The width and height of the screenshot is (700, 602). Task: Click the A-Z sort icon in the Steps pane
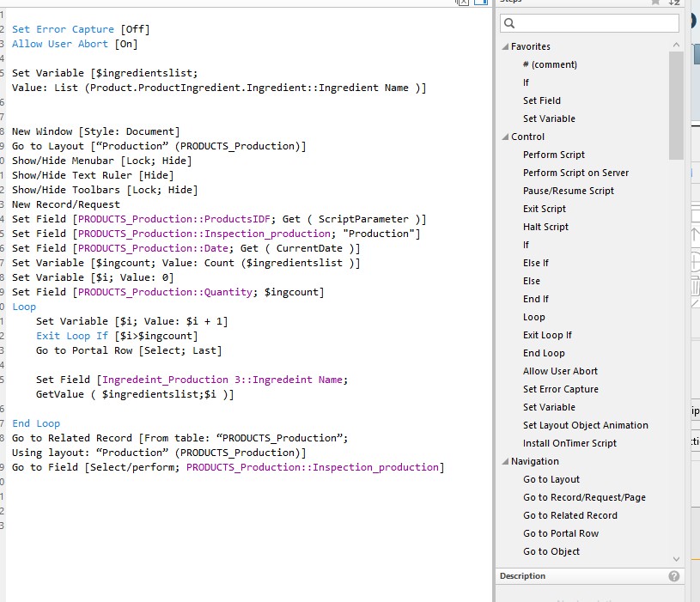click(674, 3)
